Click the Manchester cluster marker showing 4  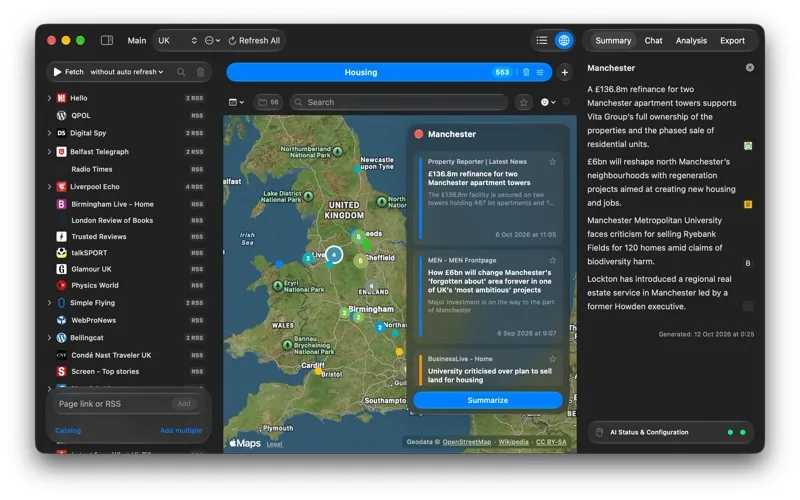pyautogui.click(x=334, y=255)
